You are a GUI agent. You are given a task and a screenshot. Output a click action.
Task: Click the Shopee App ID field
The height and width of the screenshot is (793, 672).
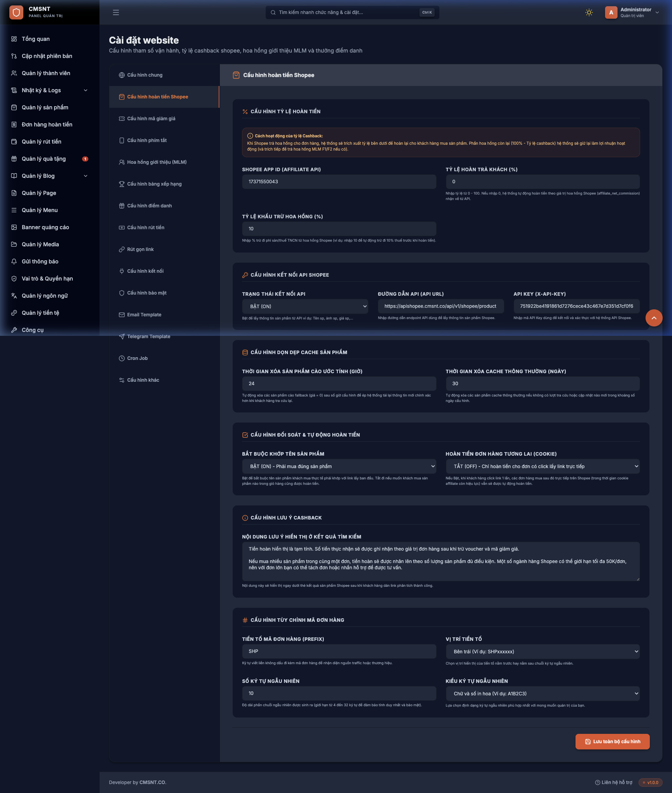click(x=339, y=182)
